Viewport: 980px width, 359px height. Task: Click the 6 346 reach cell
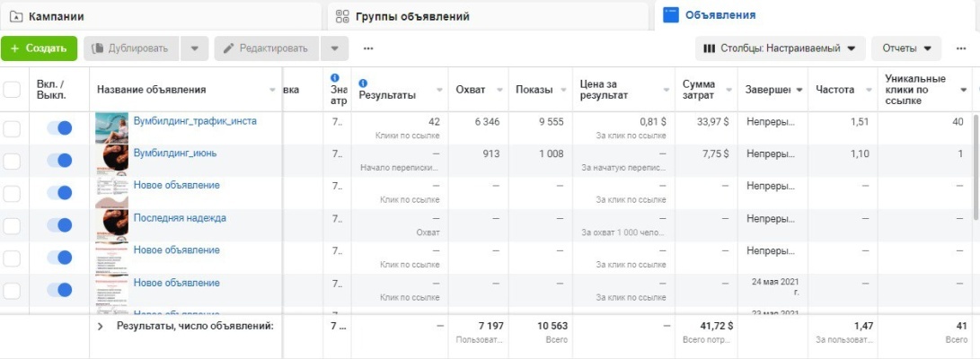487,122
